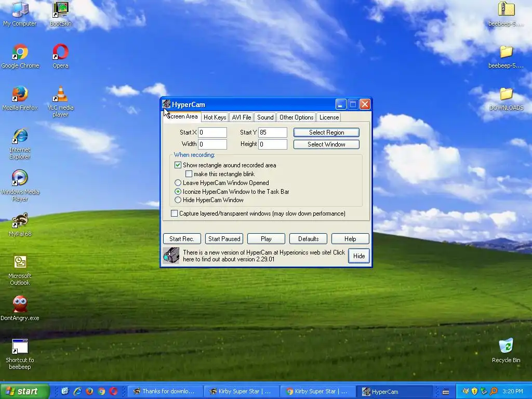Select the VLC media player desktop icon
Image resolution: width=532 pixels, height=399 pixels.
(60, 101)
